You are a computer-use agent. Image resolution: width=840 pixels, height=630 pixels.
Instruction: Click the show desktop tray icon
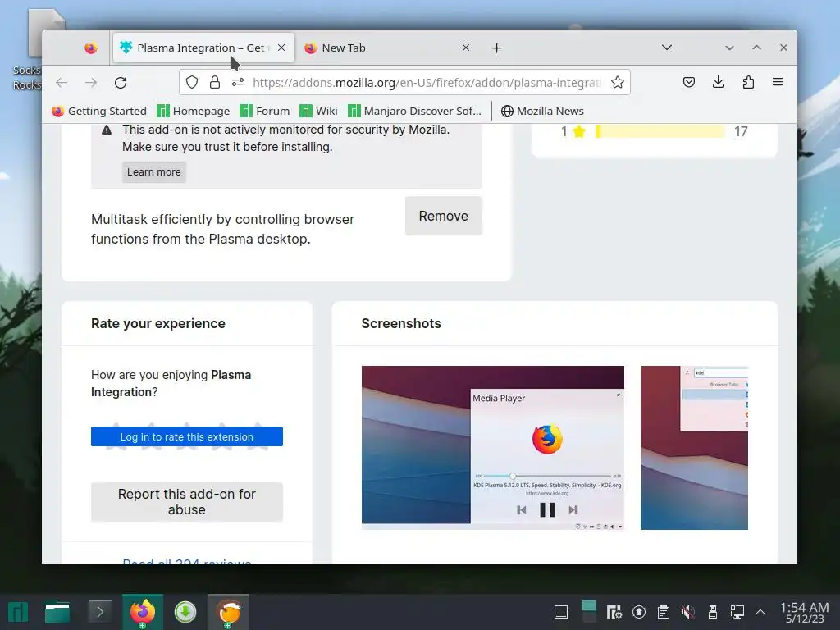pos(561,612)
